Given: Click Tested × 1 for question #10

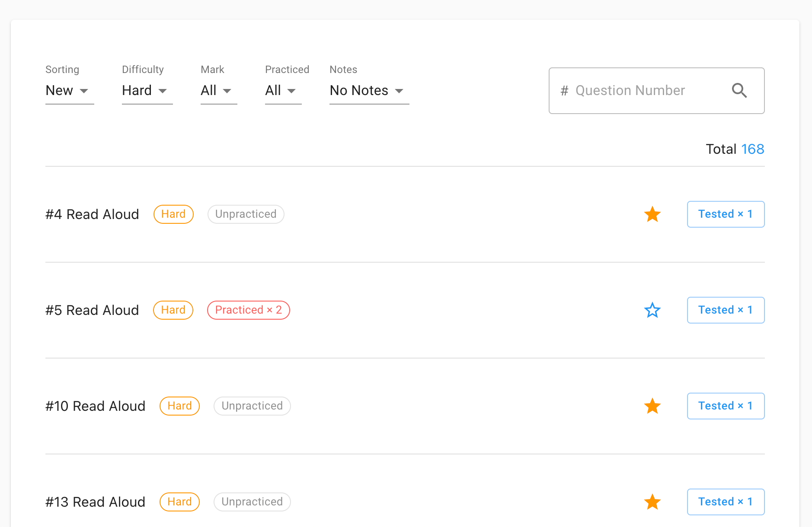Looking at the screenshot, I should click(x=726, y=406).
